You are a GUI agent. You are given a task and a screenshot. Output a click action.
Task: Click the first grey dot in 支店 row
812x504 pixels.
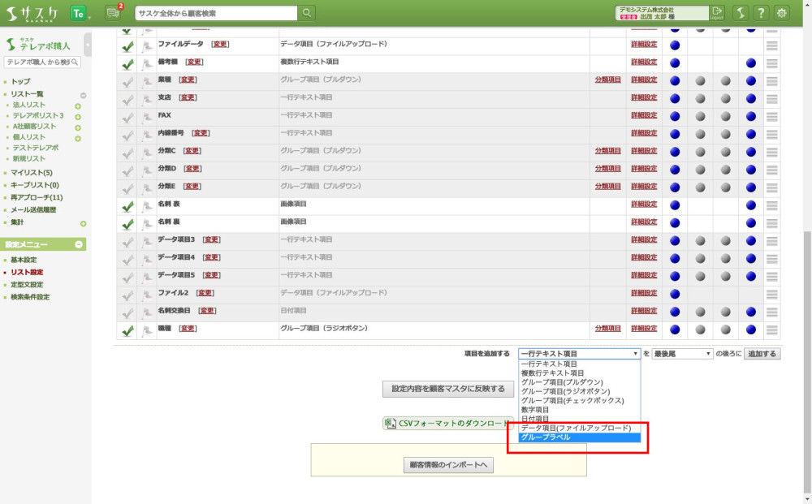click(701, 97)
